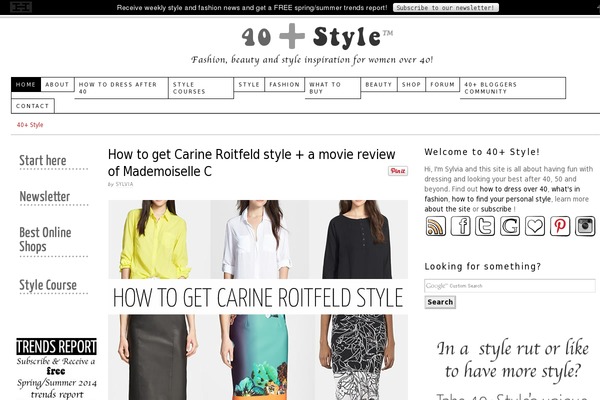Focus the Google Custom Search field
The width and height of the screenshot is (600, 400).
pos(510,286)
